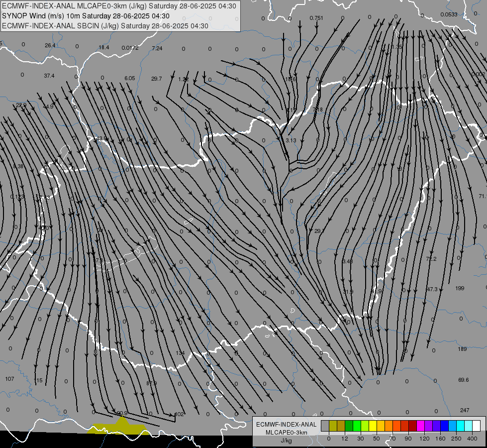The image size is (487, 448).
Task: Click the map value 0.751
Action: coord(316,18)
